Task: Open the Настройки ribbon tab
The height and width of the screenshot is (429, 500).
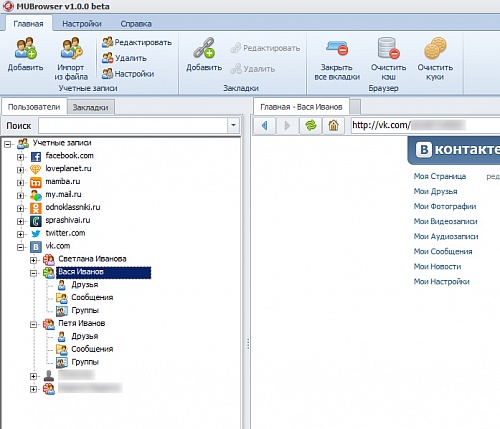Action: point(82,24)
